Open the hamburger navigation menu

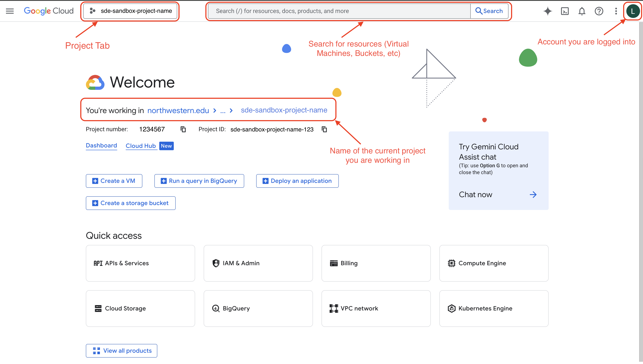coord(10,11)
